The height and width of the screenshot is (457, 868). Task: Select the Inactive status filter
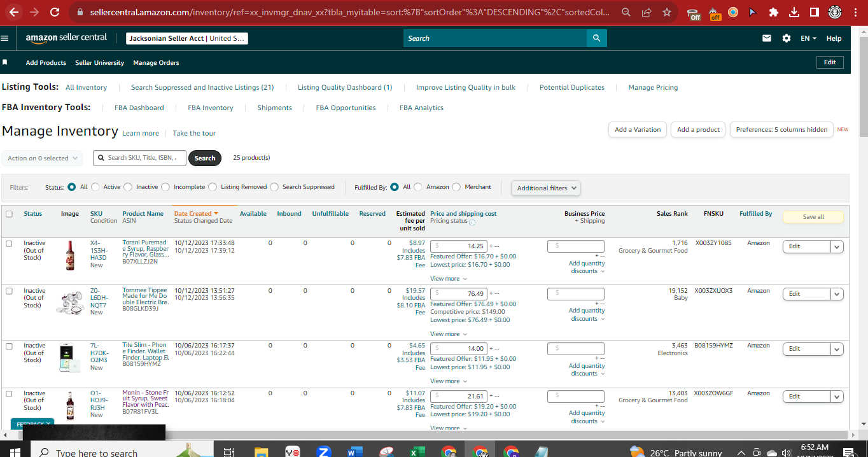click(128, 187)
